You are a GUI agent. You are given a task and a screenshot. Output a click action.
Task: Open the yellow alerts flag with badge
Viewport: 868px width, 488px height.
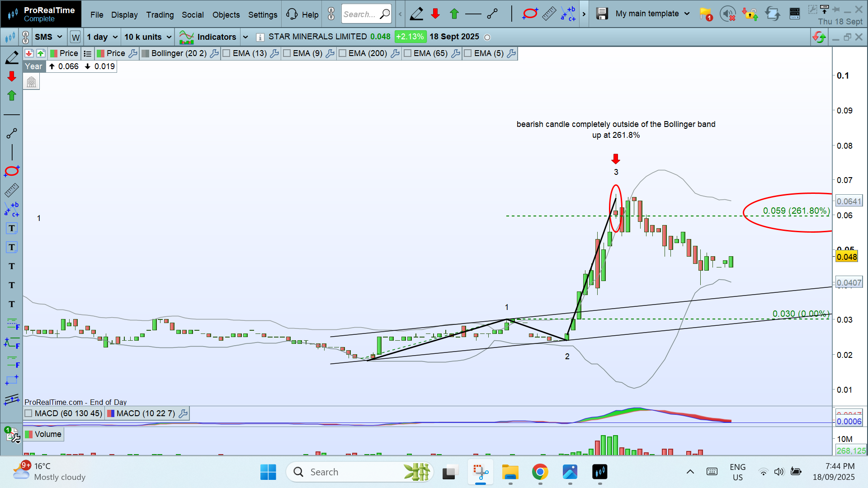[705, 14]
